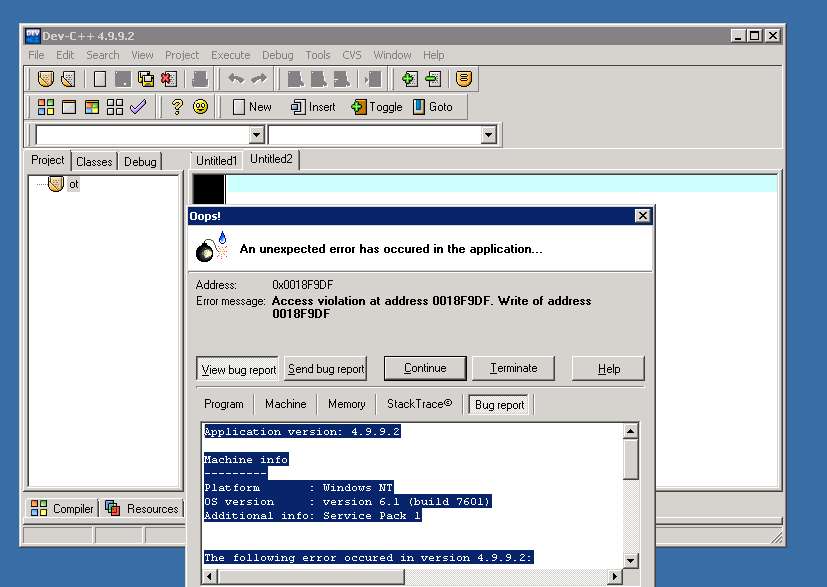Click the Undo arrow icon

(x=236, y=79)
